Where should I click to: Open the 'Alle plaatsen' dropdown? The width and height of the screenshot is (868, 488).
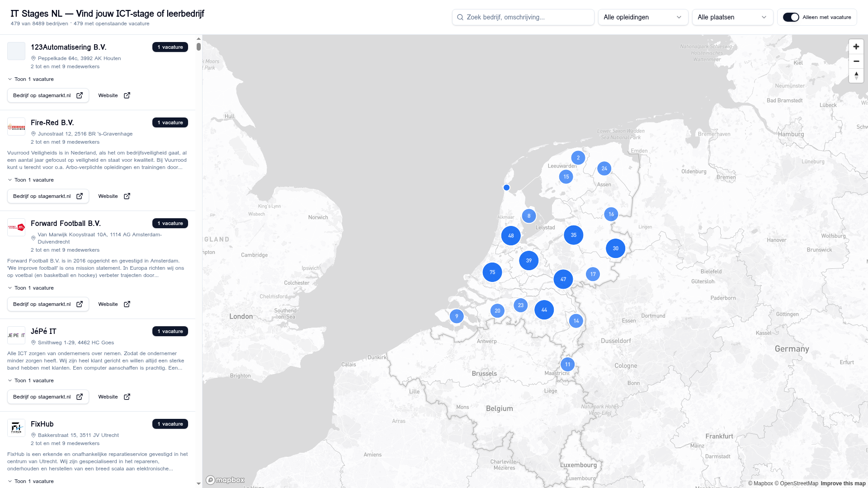pos(732,17)
